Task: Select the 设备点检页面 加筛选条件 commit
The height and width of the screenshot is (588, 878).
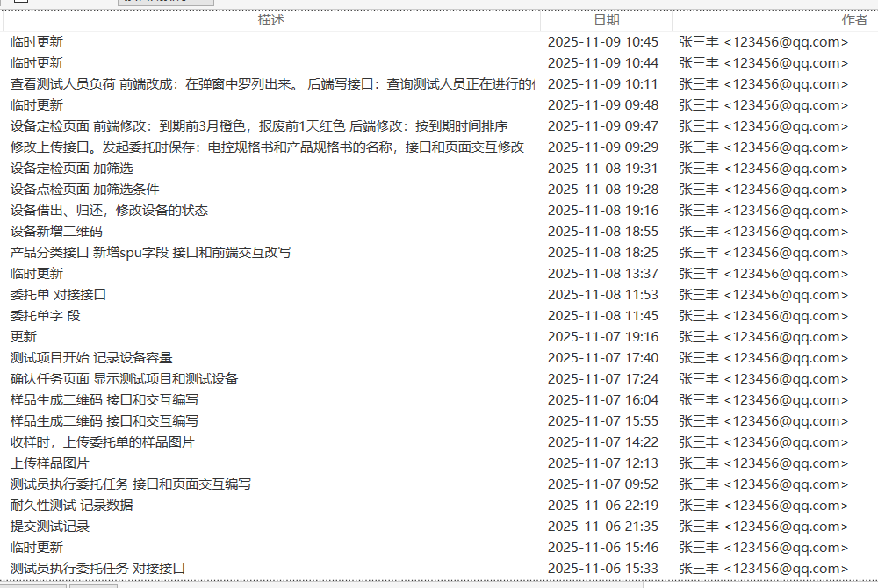Action: [x=85, y=190]
